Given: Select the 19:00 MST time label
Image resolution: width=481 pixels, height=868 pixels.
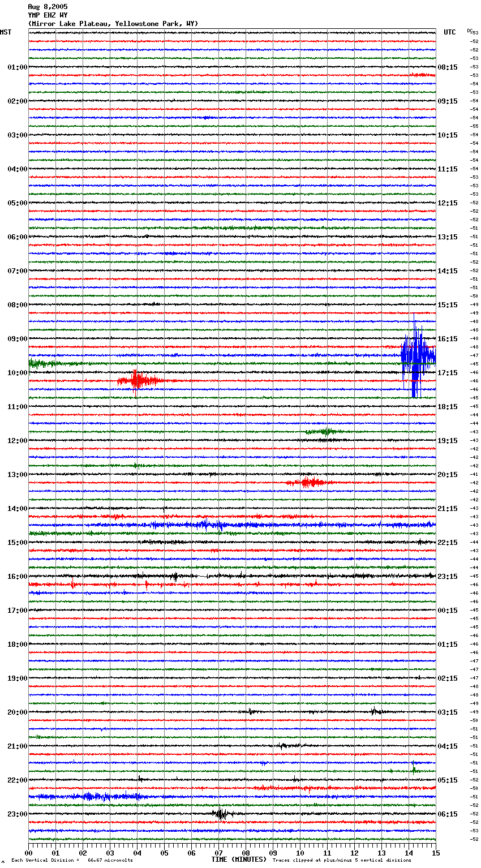Looking at the screenshot, I should [x=17, y=678].
